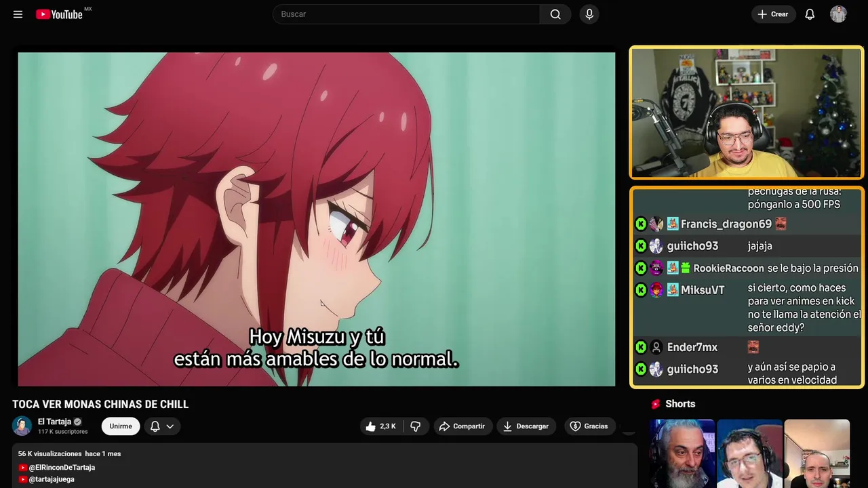Download the video with Descargar
Screen dimensions: 868x488
point(526,426)
